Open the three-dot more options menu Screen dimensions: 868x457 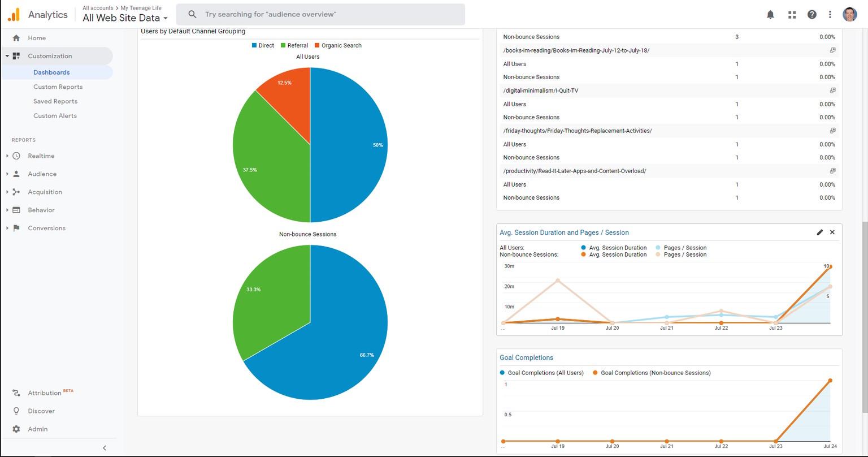click(830, 15)
